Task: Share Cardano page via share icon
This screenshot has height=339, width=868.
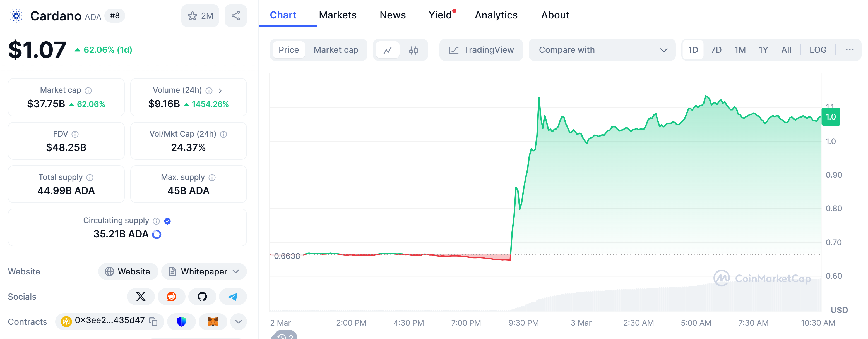Action: 235,16
